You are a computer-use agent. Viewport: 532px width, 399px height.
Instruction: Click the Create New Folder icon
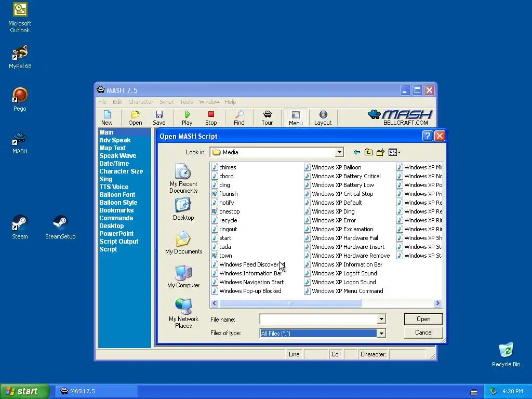coord(380,152)
